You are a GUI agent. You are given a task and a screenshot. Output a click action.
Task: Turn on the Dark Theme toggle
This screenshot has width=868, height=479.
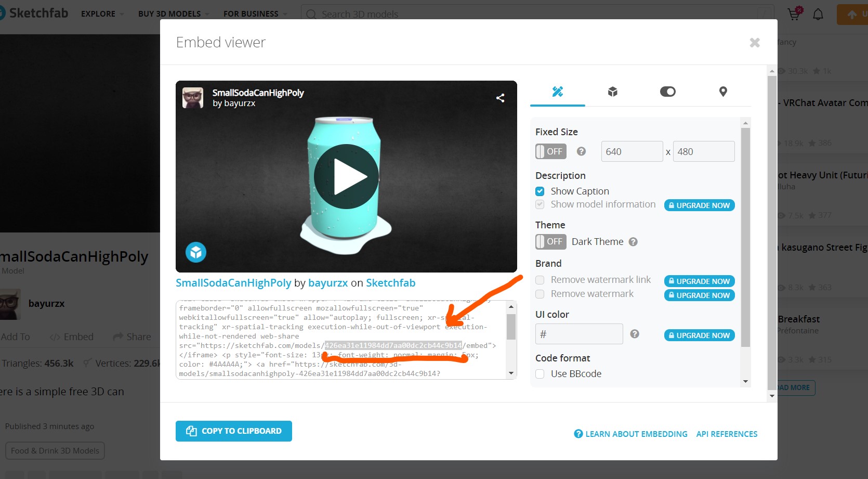click(x=550, y=241)
